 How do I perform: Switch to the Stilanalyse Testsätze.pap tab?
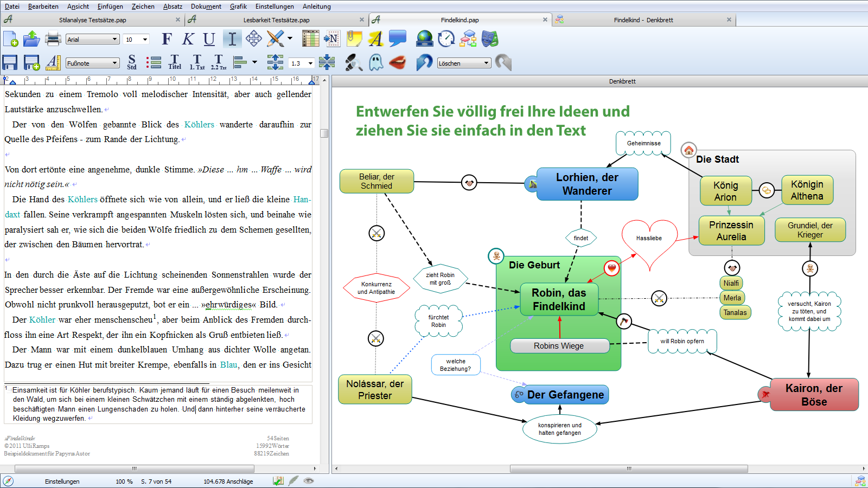pos(92,20)
